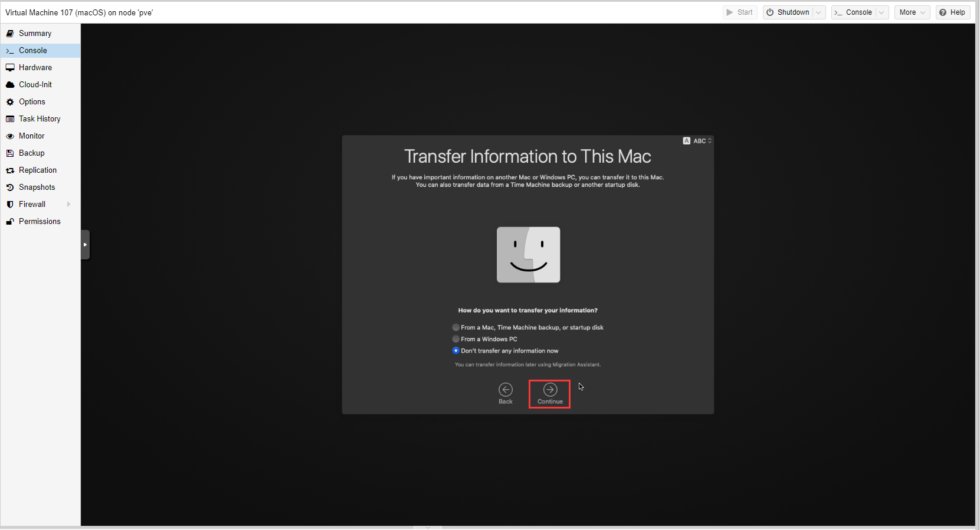Click the Help button
This screenshot has height=530, width=980.
click(x=952, y=12)
